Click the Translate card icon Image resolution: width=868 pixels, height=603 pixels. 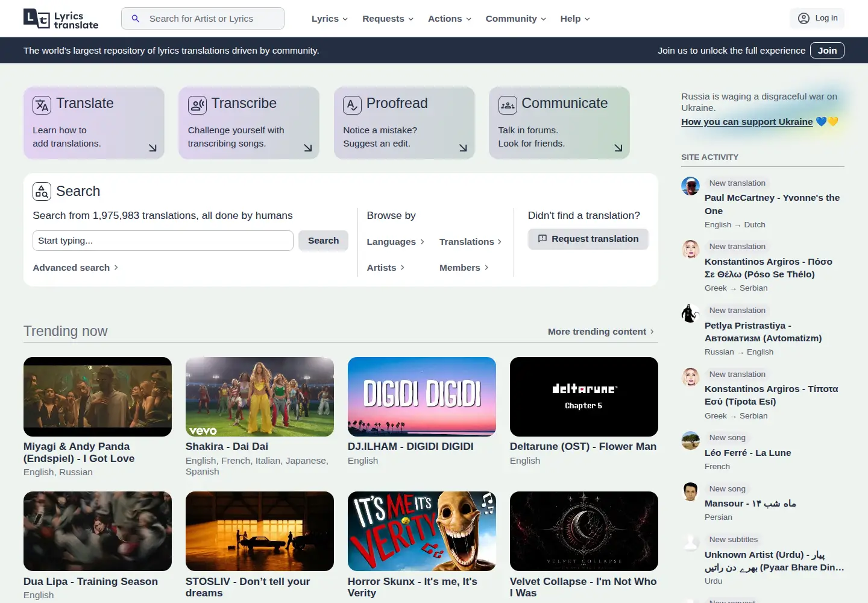(x=42, y=105)
